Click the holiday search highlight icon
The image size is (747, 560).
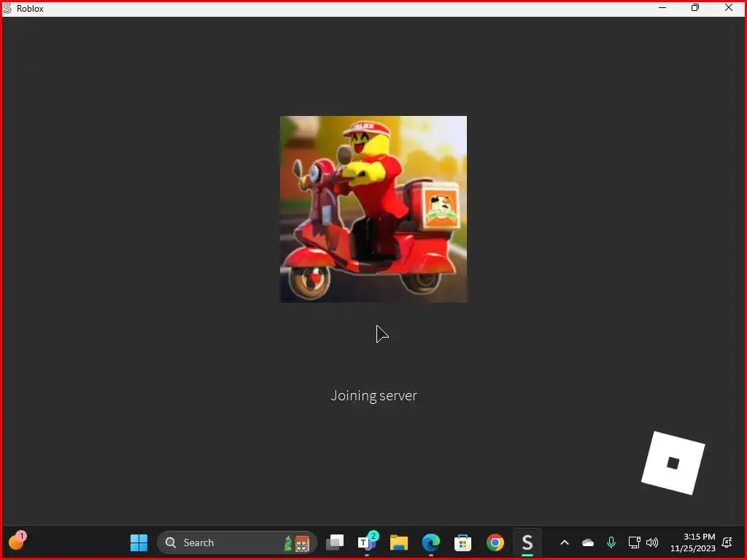[296, 542]
